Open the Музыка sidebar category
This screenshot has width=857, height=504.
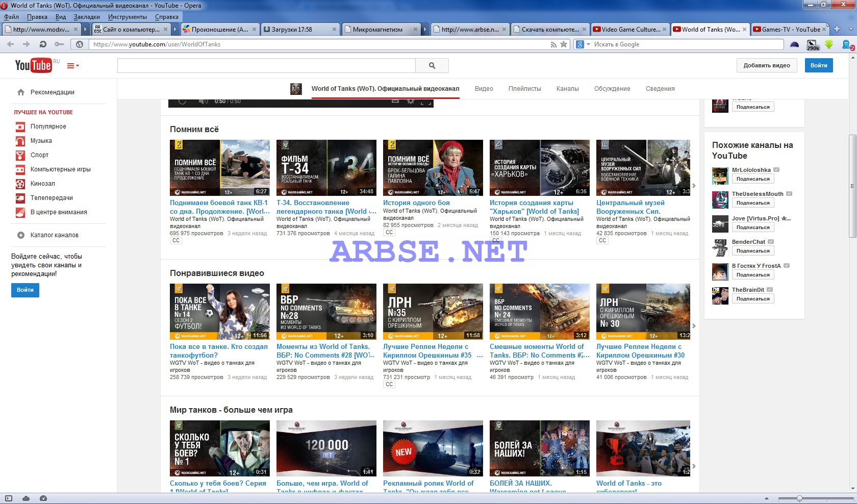click(41, 141)
